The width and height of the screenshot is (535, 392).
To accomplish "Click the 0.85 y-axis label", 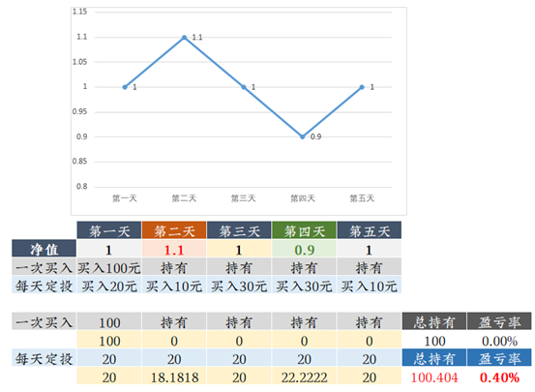I will point(79,162).
